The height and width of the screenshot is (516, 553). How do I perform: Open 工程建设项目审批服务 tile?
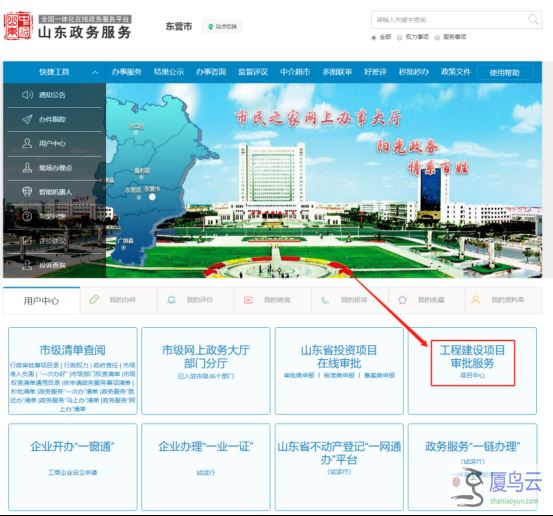472,371
